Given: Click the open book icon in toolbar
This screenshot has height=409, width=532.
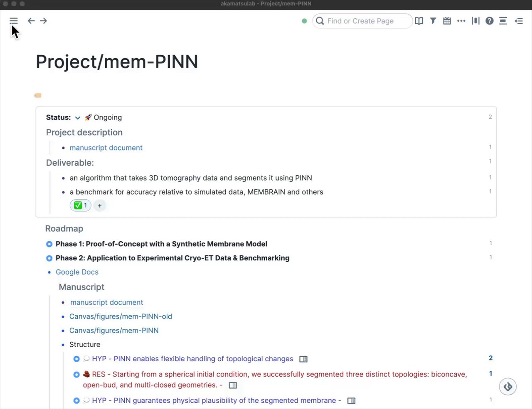Looking at the screenshot, I should (x=419, y=21).
